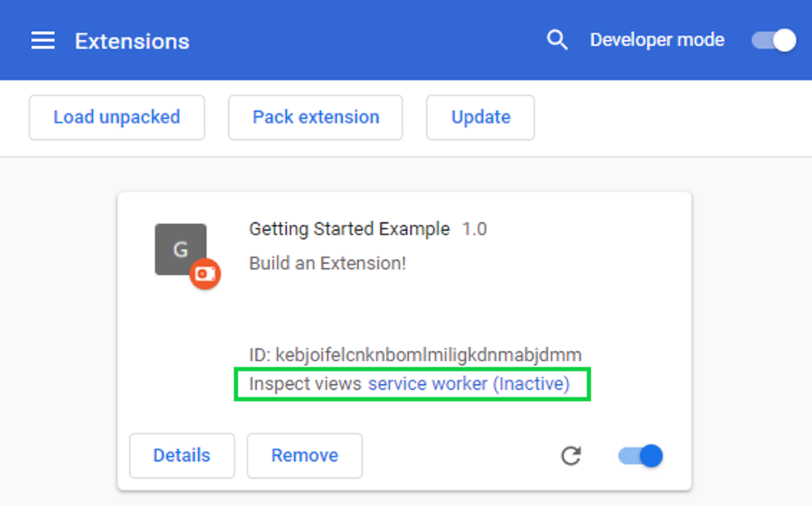Click the Pack extension button

tap(316, 118)
